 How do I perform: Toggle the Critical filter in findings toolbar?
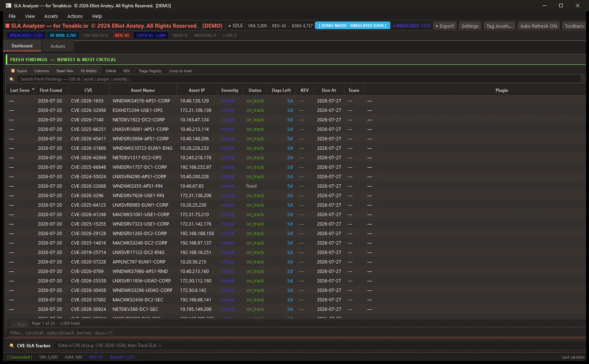click(110, 71)
